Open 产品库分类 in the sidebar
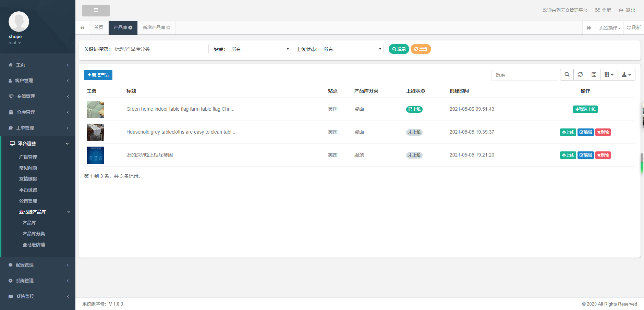 coord(34,234)
